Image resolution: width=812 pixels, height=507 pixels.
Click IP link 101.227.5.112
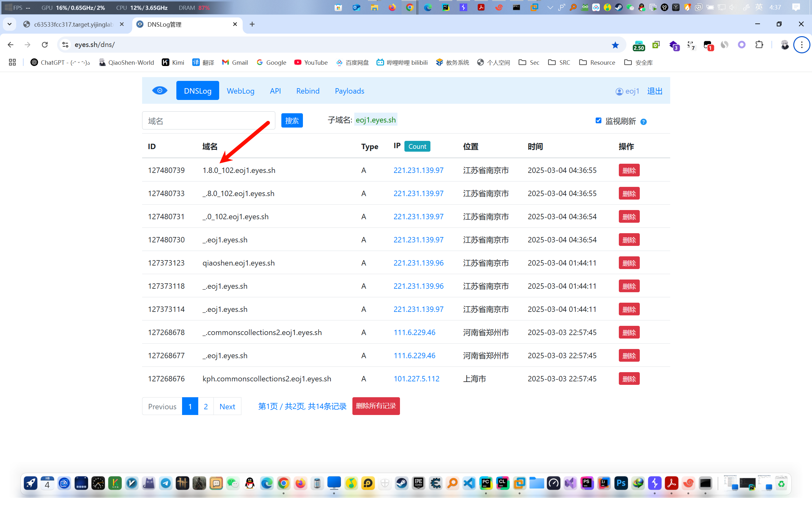tap(416, 379)
